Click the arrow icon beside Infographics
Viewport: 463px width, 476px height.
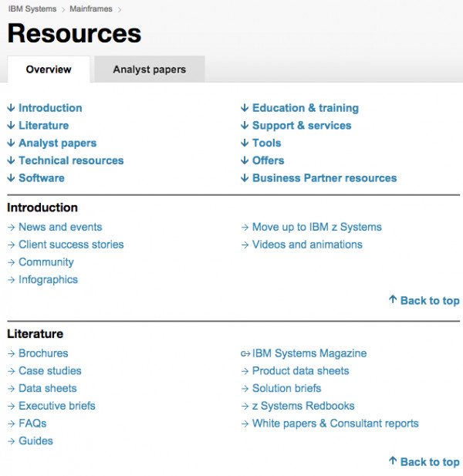[12, 280]
